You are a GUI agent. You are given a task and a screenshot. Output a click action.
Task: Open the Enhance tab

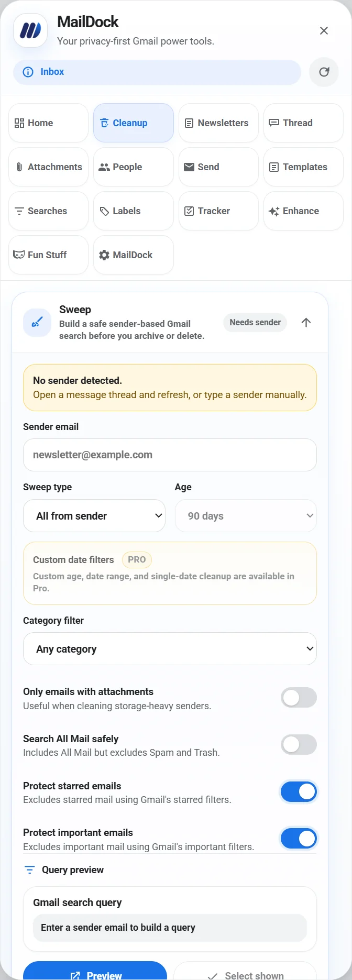303,211
